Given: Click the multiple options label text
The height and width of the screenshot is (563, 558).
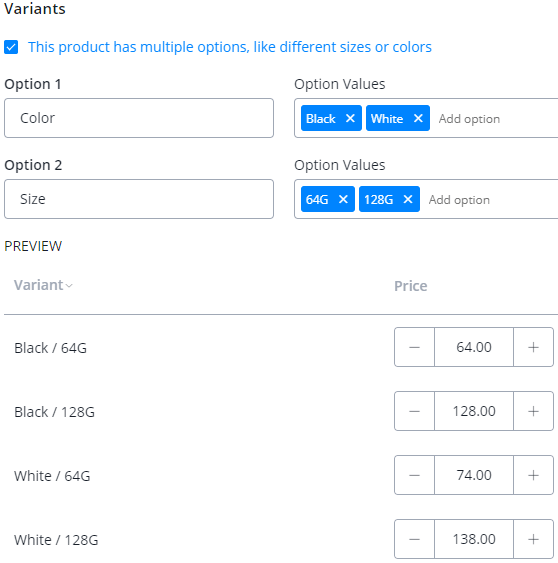Looking at the screenshot, I should coord(230,47).
